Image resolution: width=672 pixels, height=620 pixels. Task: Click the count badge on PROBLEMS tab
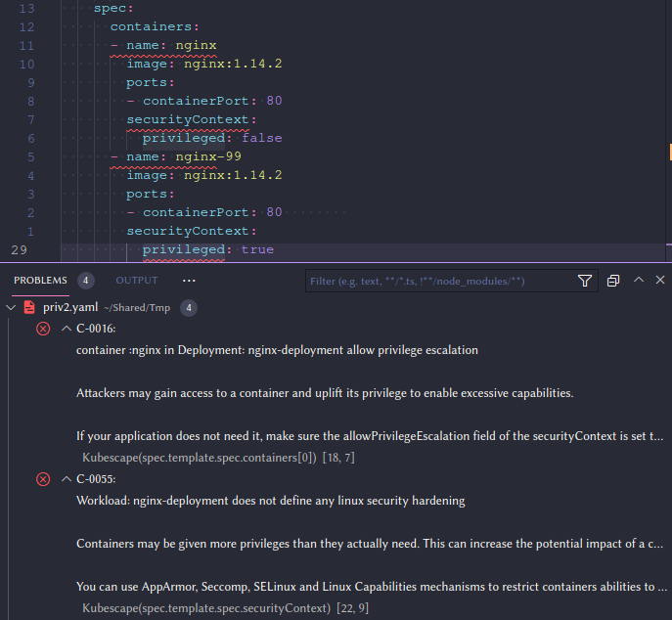(86, 281)
